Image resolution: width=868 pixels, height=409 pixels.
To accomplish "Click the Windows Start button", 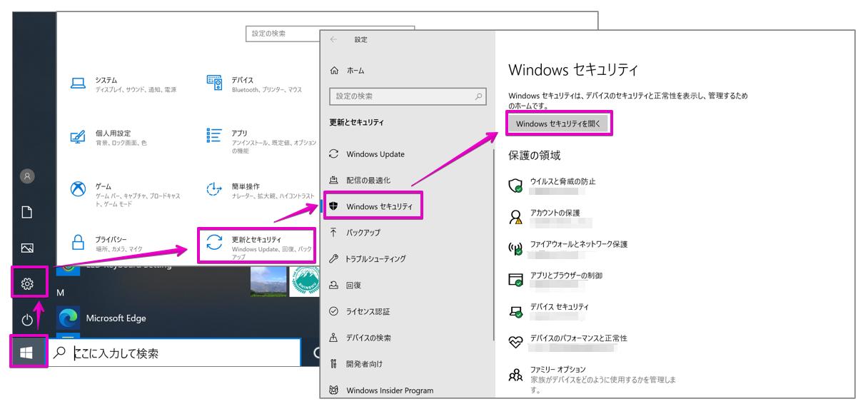I will [27, 353].
